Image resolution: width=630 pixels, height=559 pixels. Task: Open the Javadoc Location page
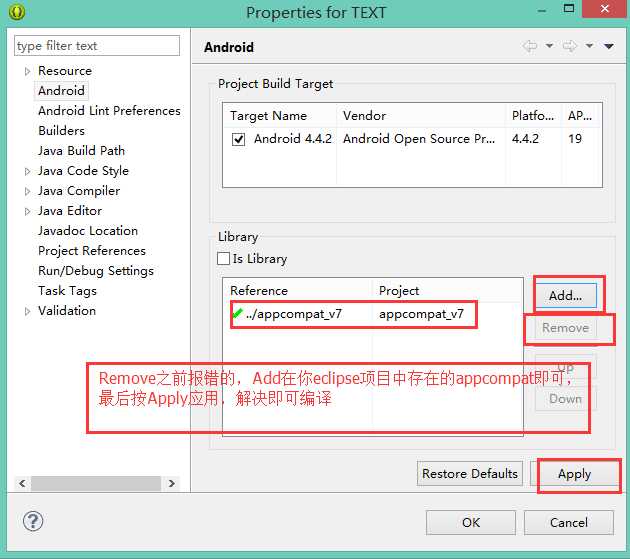pyautogui.click(x=88, y=231)
